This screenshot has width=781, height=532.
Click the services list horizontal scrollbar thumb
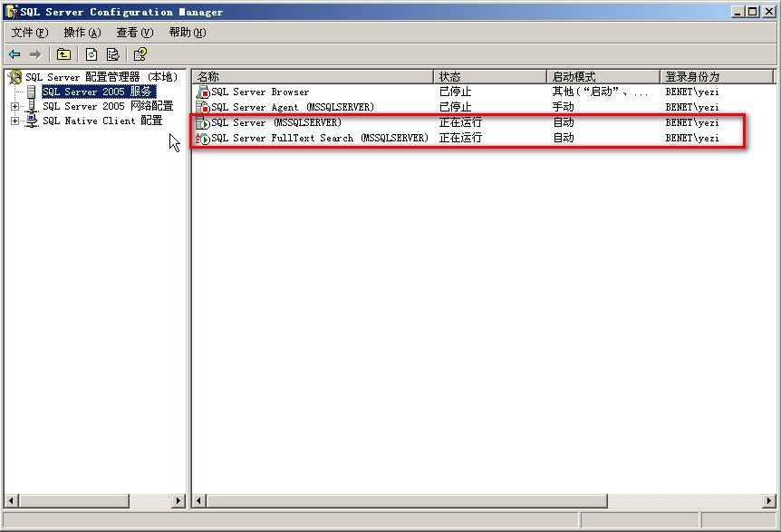407,500
